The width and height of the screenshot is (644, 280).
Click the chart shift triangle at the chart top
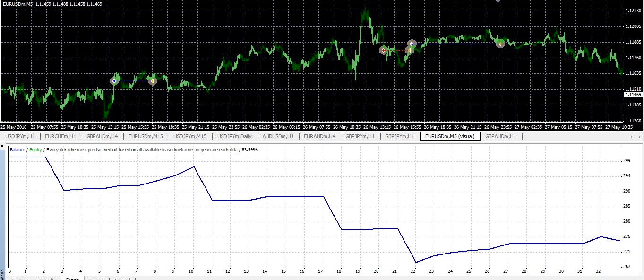[x=498, y=1]
